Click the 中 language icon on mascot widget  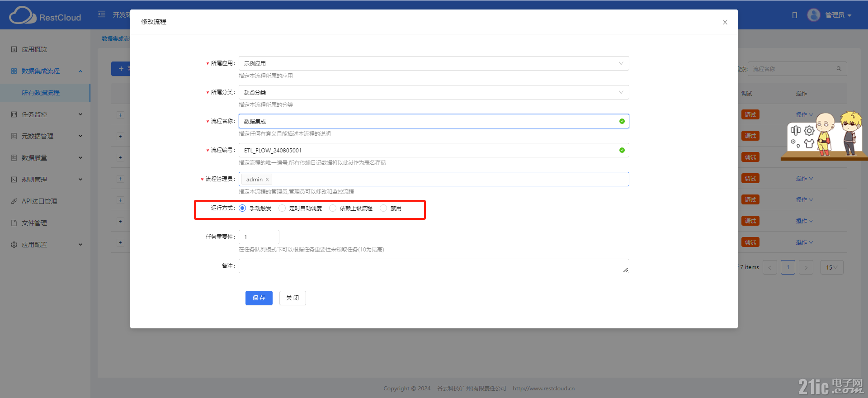(796, 131)
